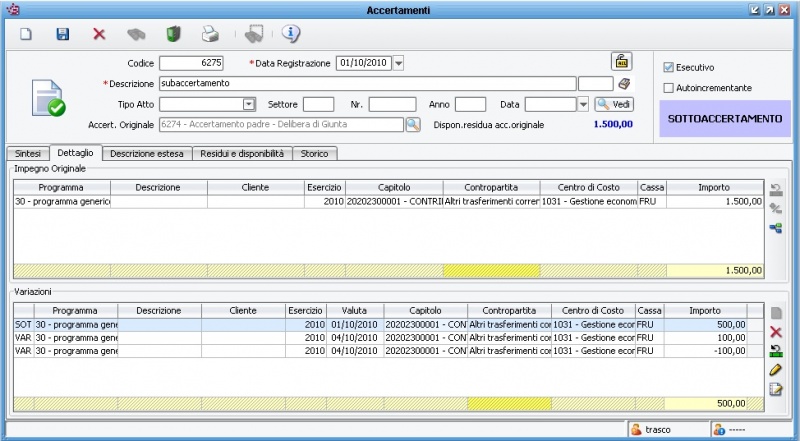The width and height of the screenshot is (800, 441).
Task: Click the padlock icon near Data Registrazione
Action: 621,61
